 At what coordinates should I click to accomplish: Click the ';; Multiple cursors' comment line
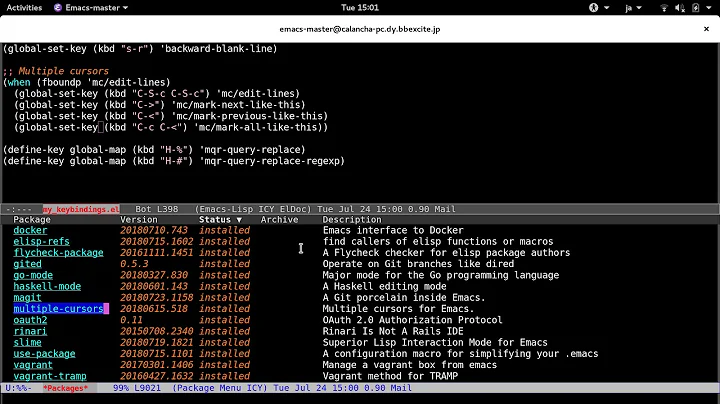pyautogui.click(x=56, y=71)
